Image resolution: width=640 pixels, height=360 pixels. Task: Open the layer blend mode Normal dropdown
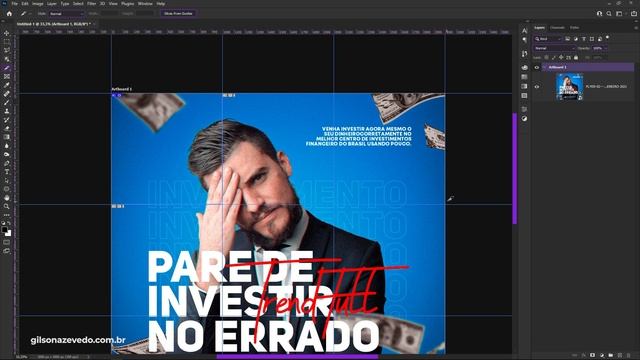554,48
